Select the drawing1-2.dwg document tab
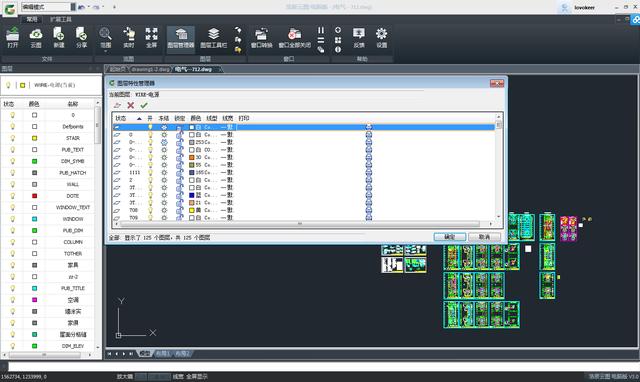Screen dimensions: 640x382 150,69
